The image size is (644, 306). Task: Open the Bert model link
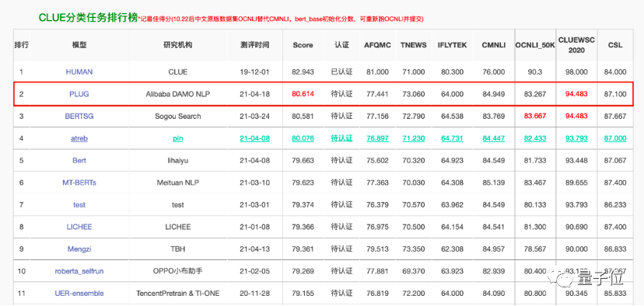[x=79, y=161]
